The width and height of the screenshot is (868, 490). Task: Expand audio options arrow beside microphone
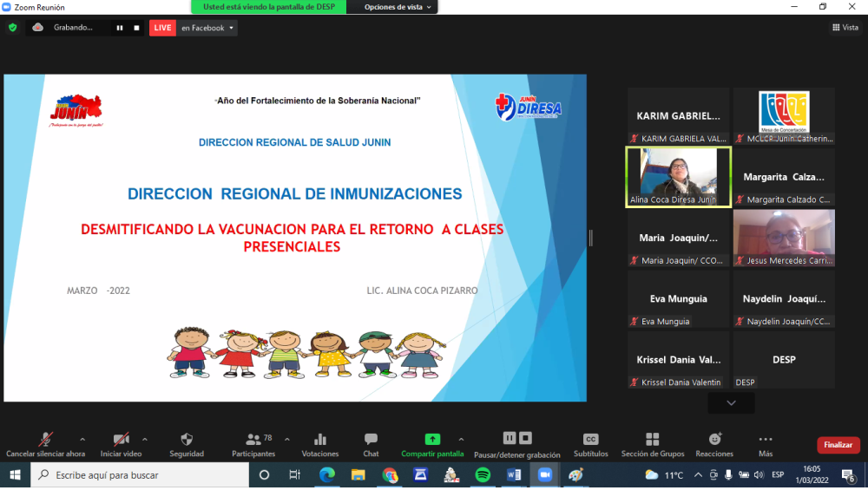(x=82, y=439)
